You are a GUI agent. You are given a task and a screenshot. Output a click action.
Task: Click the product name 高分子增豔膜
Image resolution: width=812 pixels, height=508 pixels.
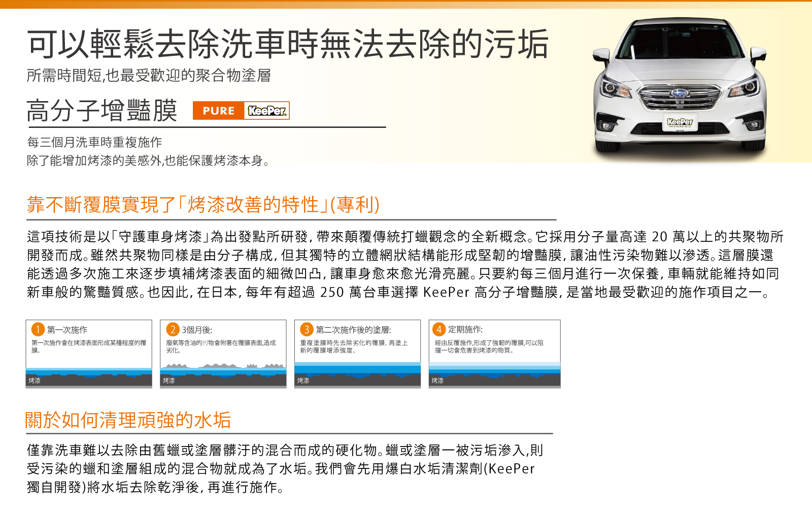click(x=101, y=111)
